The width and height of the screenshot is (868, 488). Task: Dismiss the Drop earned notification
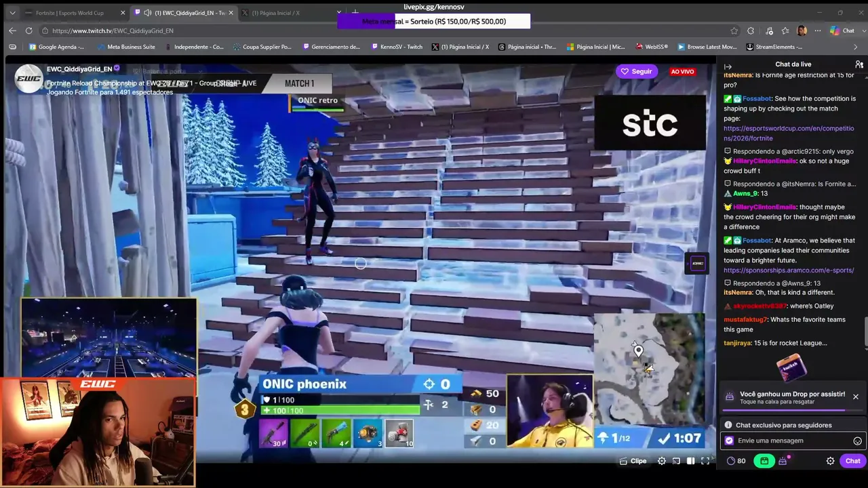tap(856, 396)
